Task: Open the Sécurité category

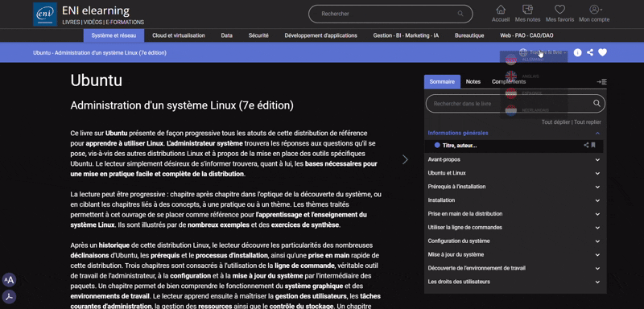Action: coord(258,35)
